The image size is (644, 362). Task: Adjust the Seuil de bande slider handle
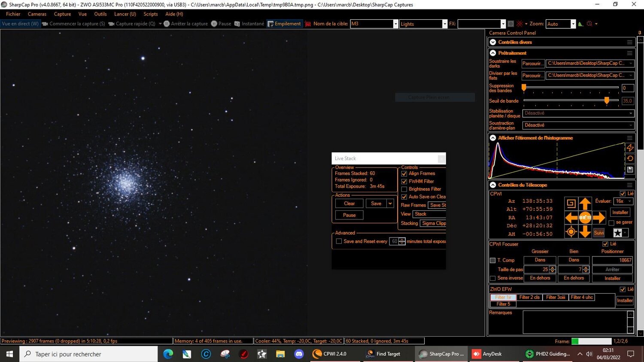coord(607,100)
